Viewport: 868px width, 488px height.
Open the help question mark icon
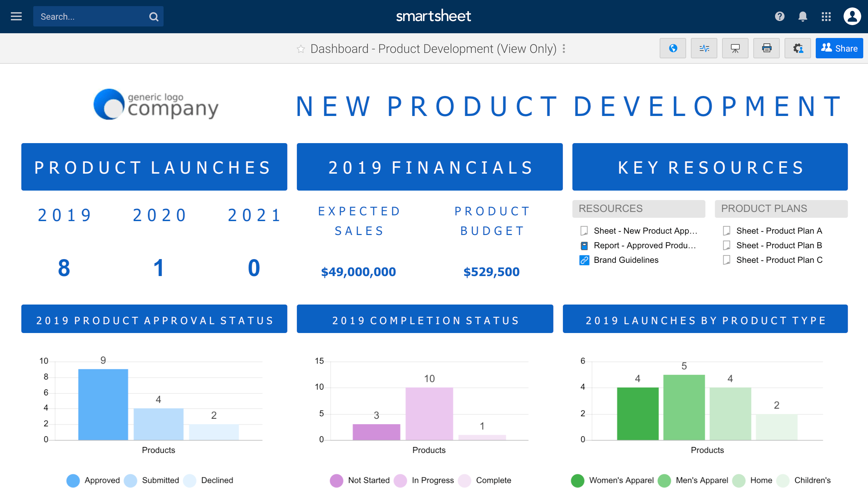point(779,16)
